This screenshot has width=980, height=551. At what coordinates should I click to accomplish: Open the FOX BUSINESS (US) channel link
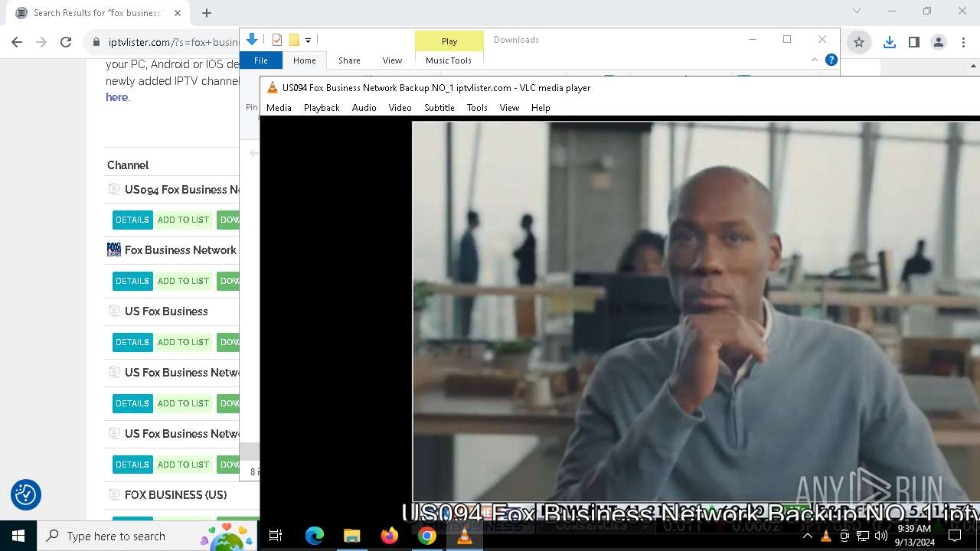pos(175,495)
